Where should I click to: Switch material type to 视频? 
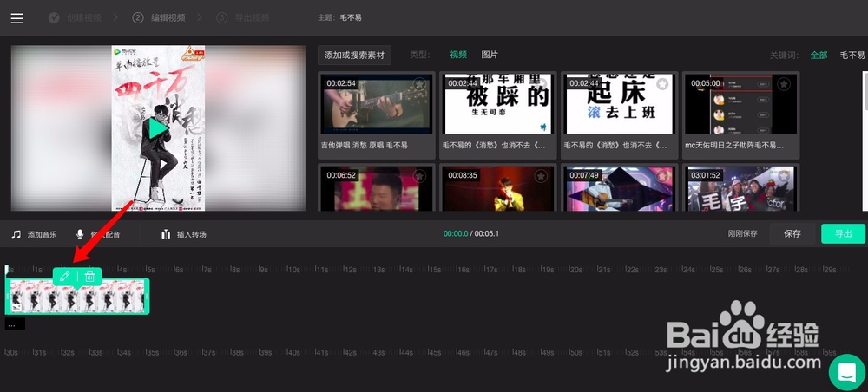point(458,55)
